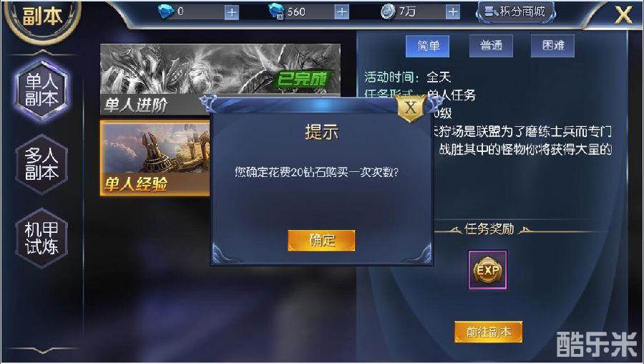Image resolution: width=644 pixels, height=364 pixels.
Task: Choose the 困难 difficulty tab
Action: (x=552, y=46)
